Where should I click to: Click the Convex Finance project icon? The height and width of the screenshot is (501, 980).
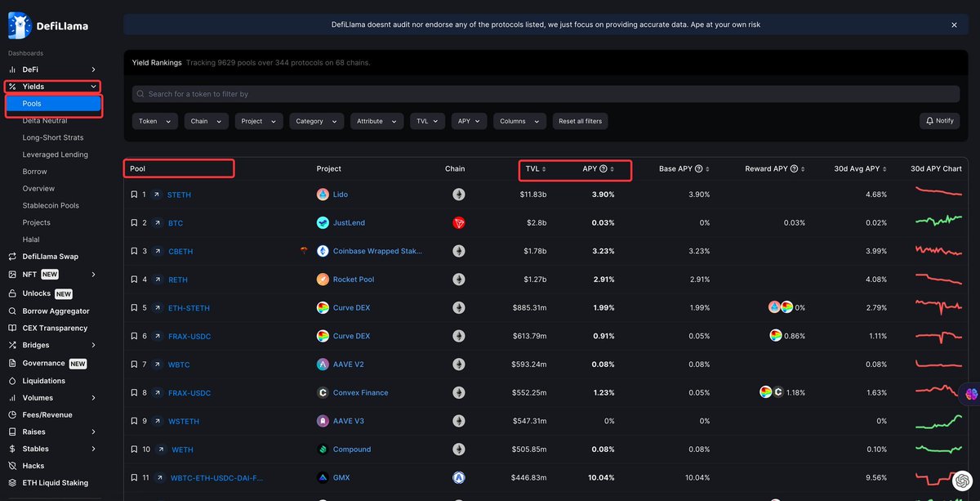(x=323, y=392)
